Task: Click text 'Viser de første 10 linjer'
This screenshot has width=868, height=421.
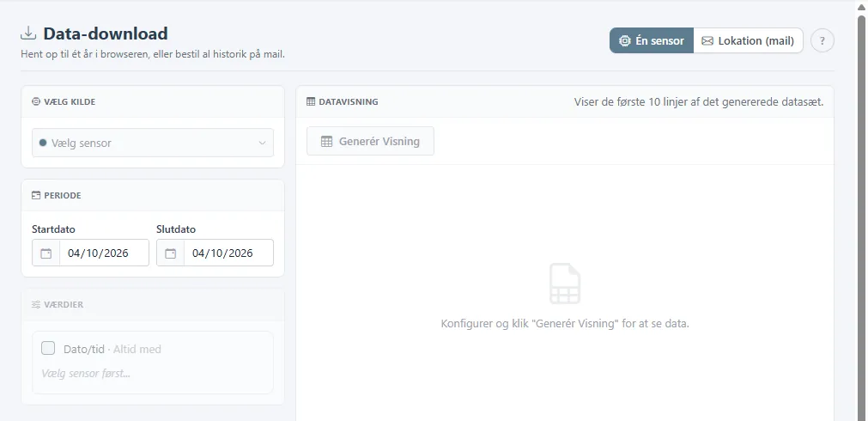Action: tap(699, 102)
